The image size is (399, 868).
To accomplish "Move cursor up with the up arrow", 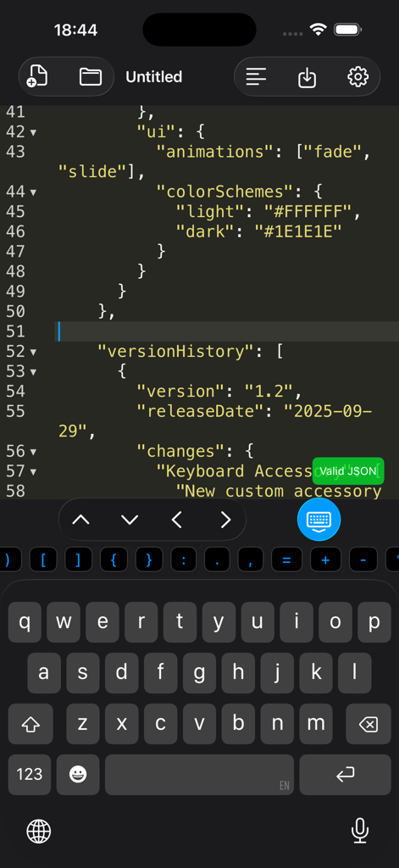I will click(80, 520).
